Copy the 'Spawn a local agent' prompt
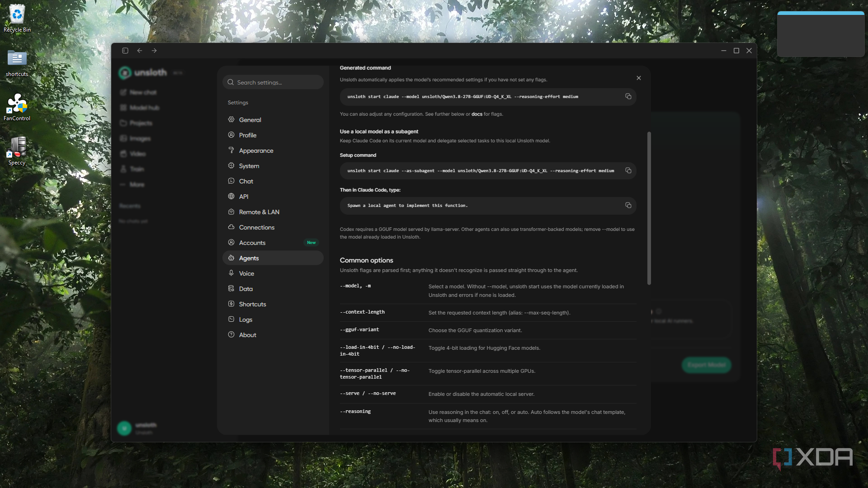The height and width of the screenshot is (488, 868). pos(628,205)
